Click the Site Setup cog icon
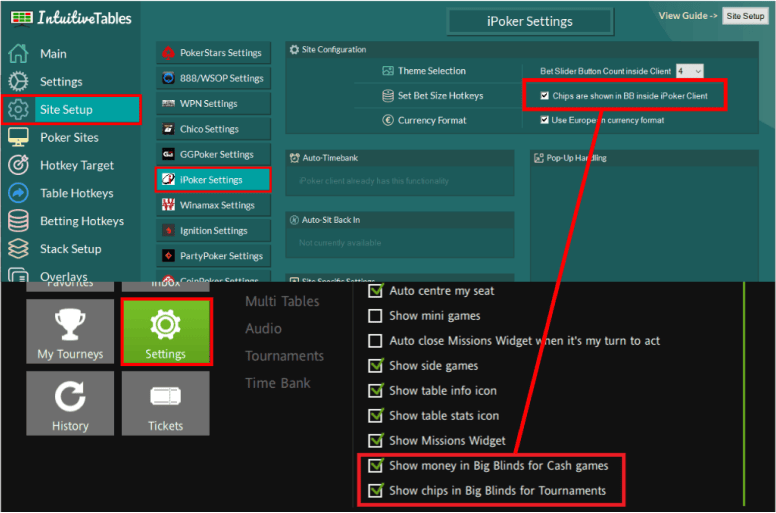Screen dimensions: 776x513 point(18,109)
